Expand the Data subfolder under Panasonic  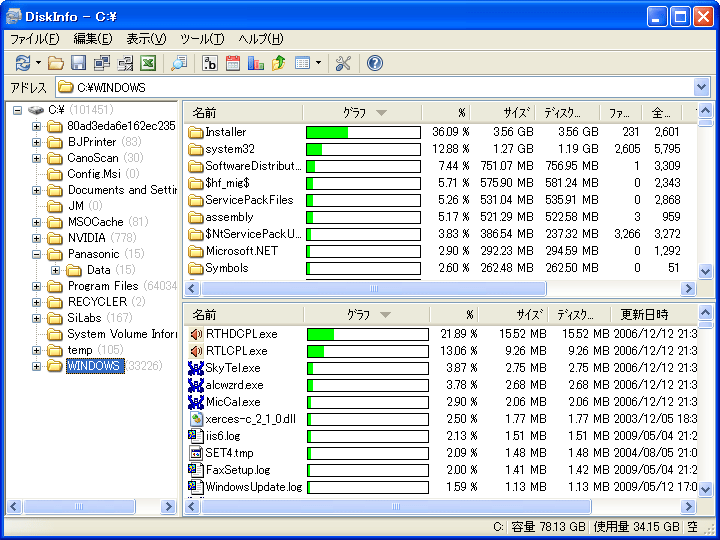click(55, 270)
